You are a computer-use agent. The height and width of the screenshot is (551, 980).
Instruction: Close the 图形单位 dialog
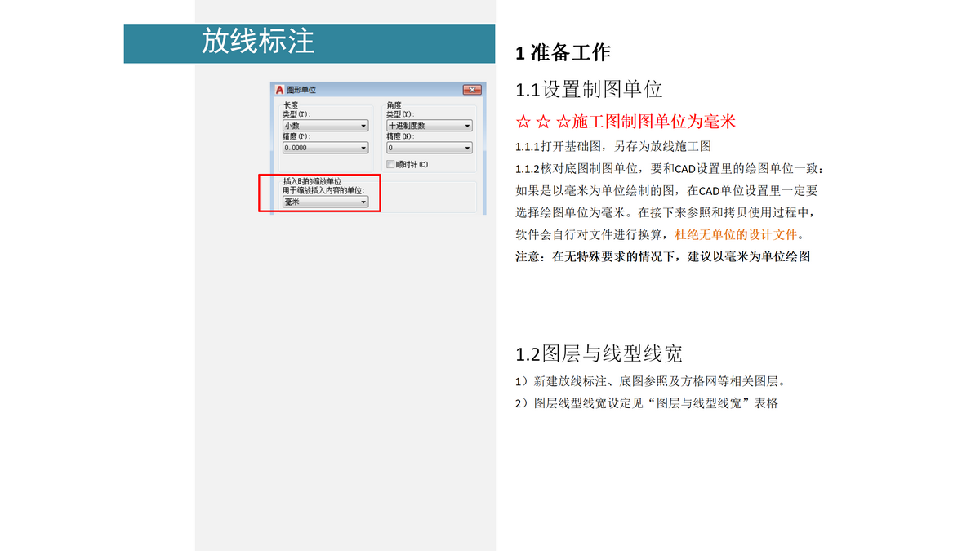(472, 90)
